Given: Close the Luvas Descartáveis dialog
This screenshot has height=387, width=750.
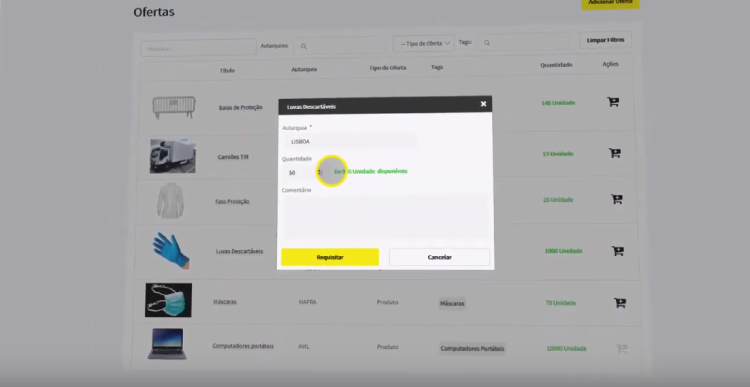Looking at the screenshot, I should click(483, 104).
